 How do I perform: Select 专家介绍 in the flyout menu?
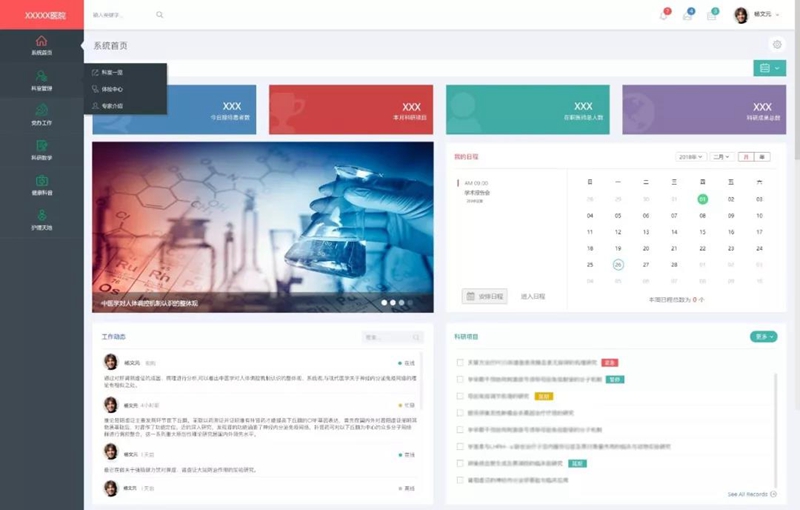coord(107,106)
